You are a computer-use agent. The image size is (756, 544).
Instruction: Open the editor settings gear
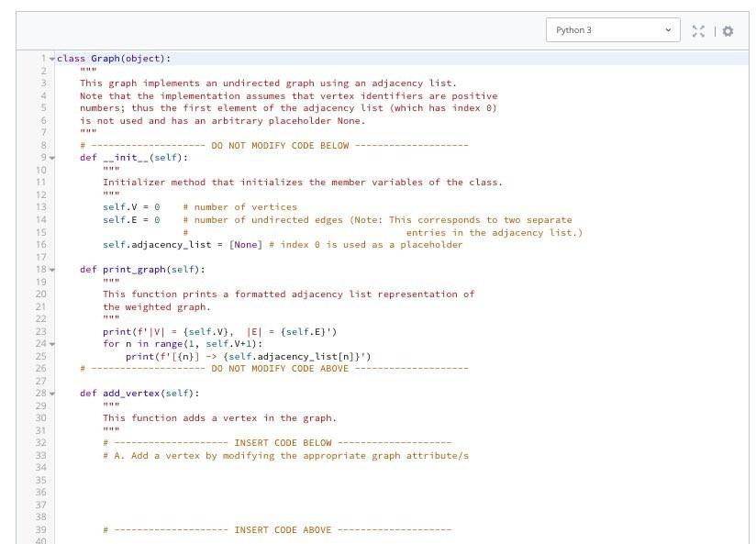(x=728, y=30)
